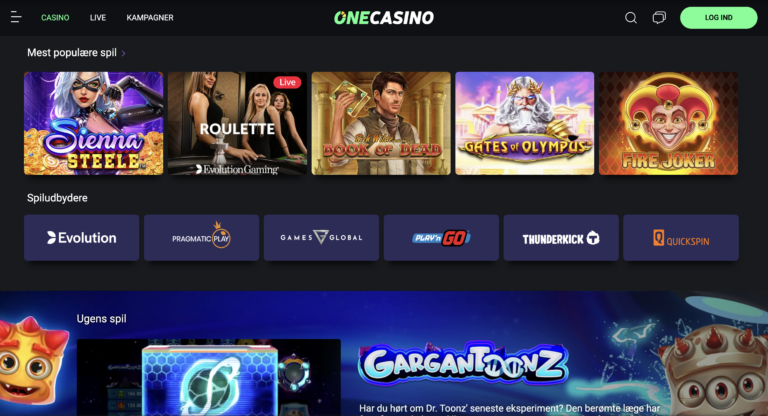Open the Play'n GO provider tile

[441, 238]
